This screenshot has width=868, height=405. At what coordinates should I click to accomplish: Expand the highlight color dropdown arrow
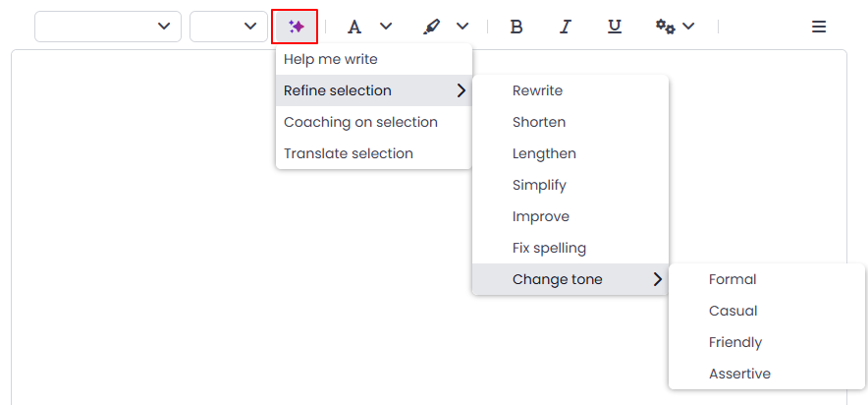coord(462,26)
